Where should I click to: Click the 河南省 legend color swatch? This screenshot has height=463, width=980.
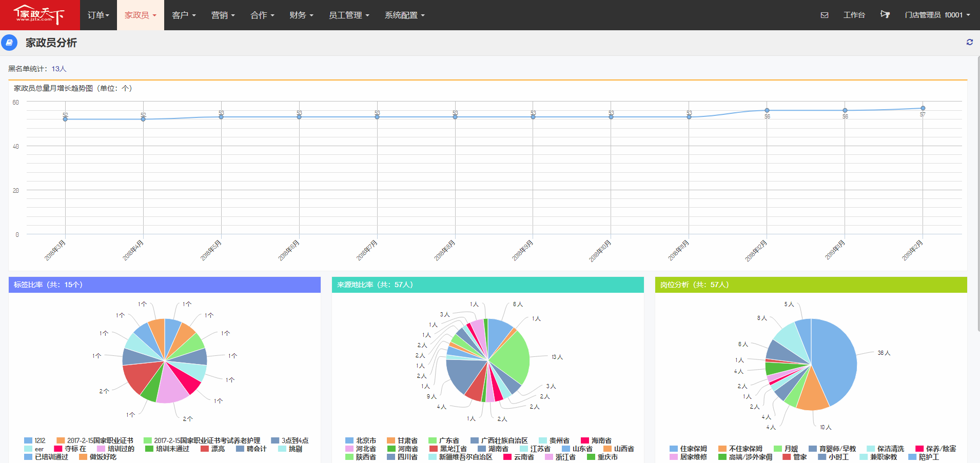click(391, 449)
